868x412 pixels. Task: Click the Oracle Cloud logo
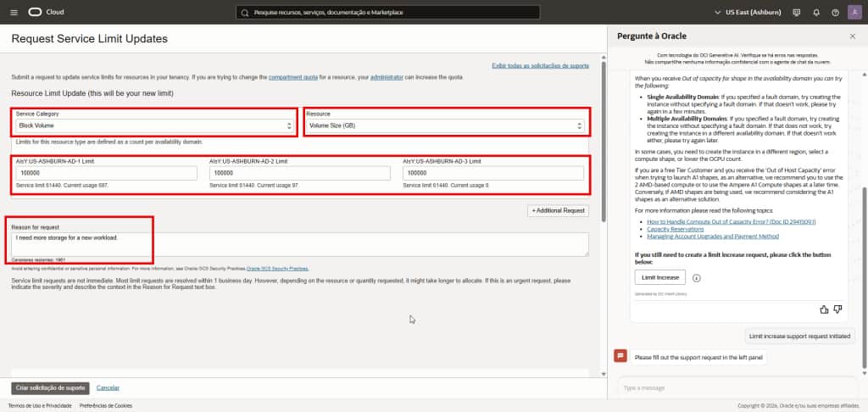point(47,12)
